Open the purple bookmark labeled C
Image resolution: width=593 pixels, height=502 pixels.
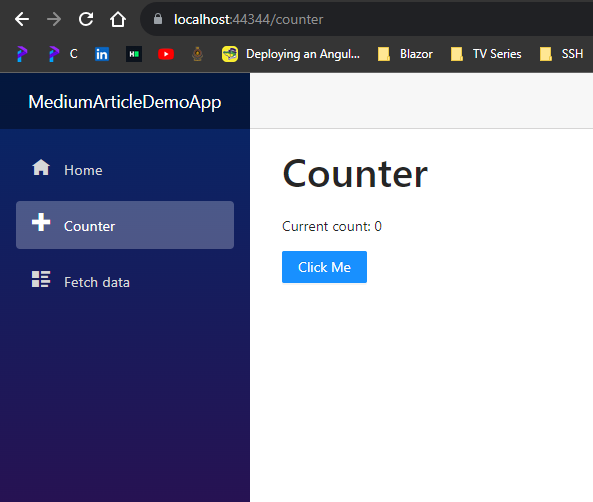63,54
